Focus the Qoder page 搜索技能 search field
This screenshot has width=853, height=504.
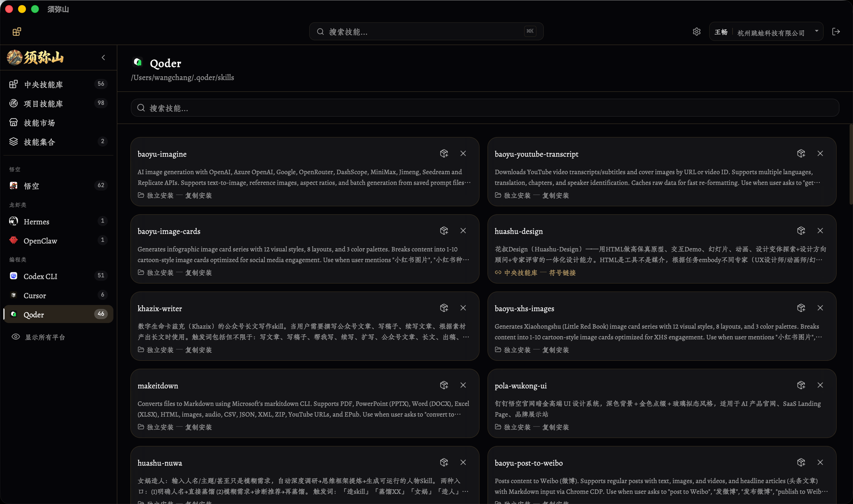point(485,108)
